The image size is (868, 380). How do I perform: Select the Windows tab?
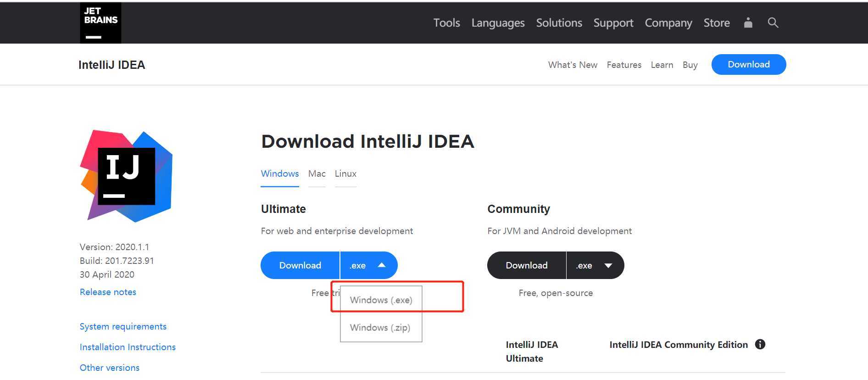279,174
